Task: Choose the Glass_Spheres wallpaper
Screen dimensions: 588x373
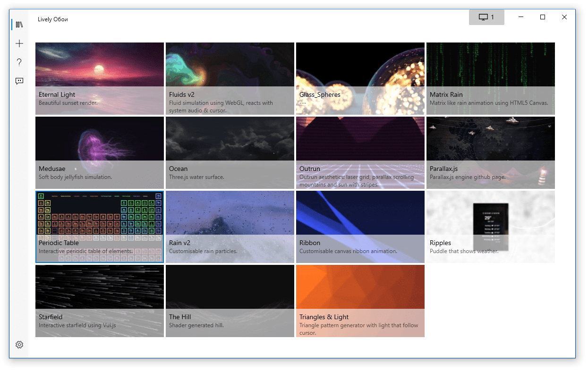Action: 360,78
